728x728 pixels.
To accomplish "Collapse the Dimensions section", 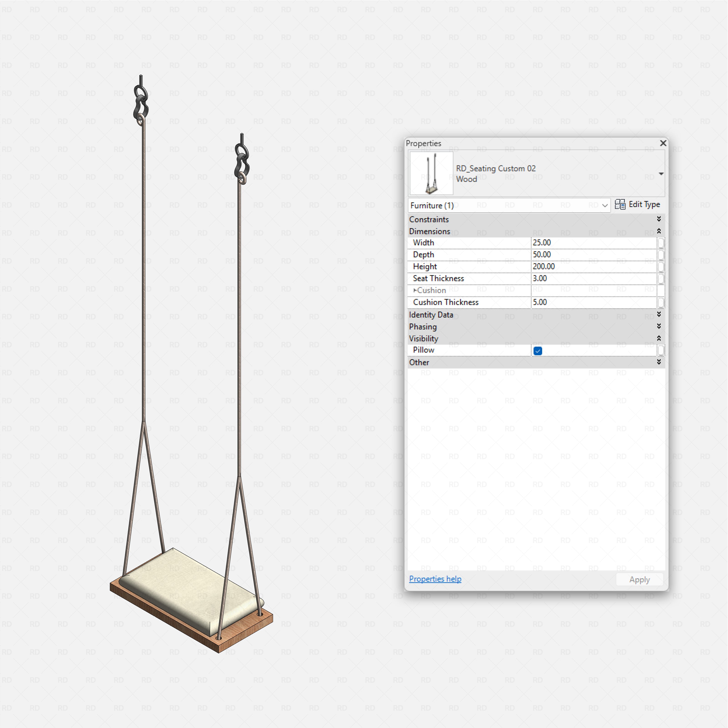I will click(x=659, y=231).
